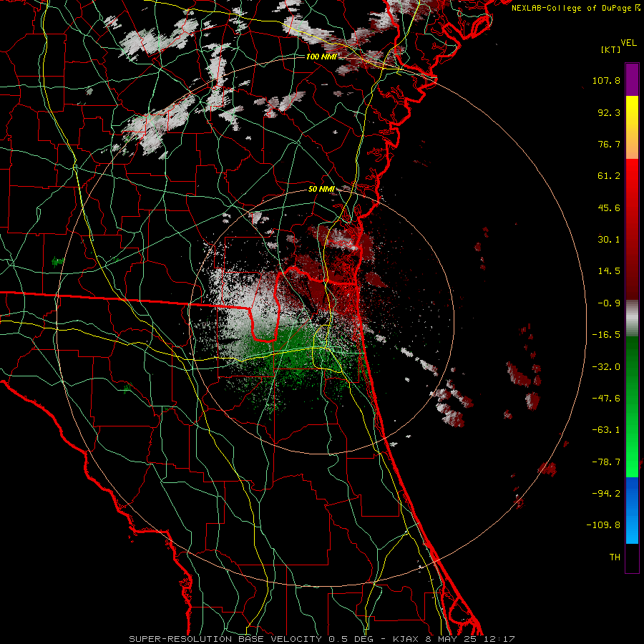Click the 45.6 value on velocity scale

tap(609, 208)
